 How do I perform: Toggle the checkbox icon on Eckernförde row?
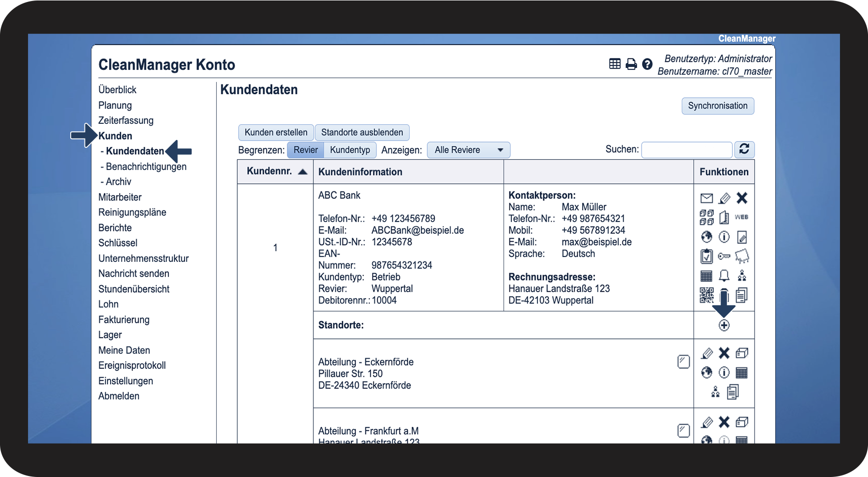point(683,362)
